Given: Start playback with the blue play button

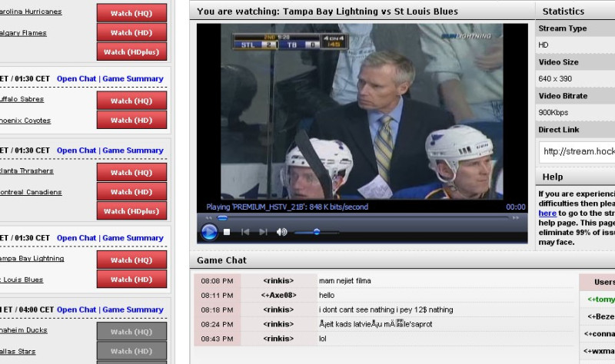Looking at the screenshot, I should point(209,232).
